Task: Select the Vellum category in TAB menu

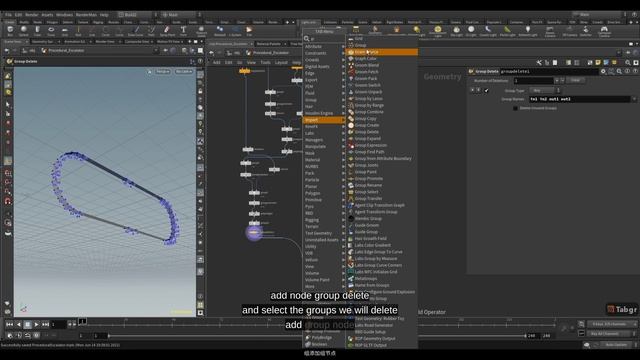Action: click(x=324, y=260)
